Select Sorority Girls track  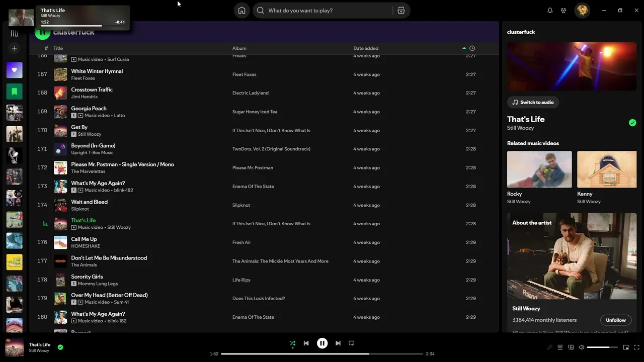(87, 277)
